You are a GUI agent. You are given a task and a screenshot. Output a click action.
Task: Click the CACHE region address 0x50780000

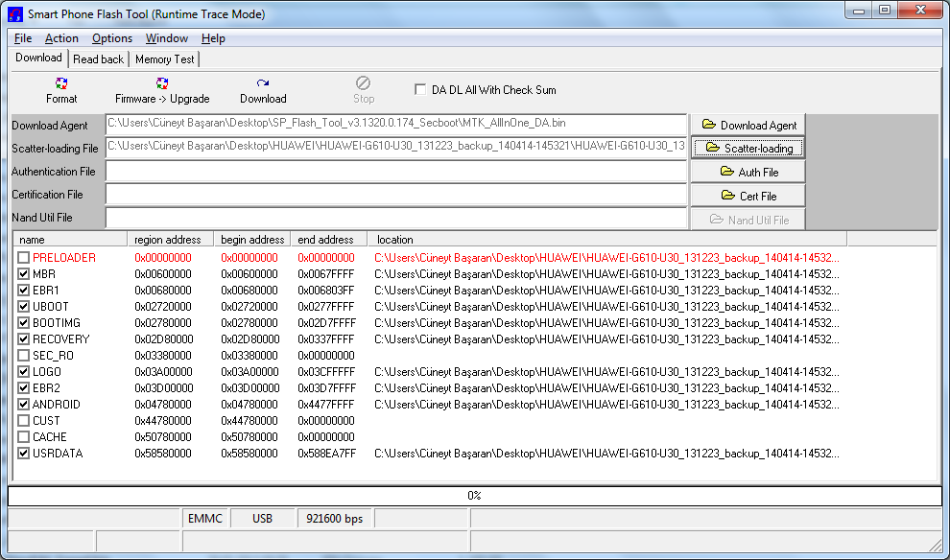tap(163, 437)
